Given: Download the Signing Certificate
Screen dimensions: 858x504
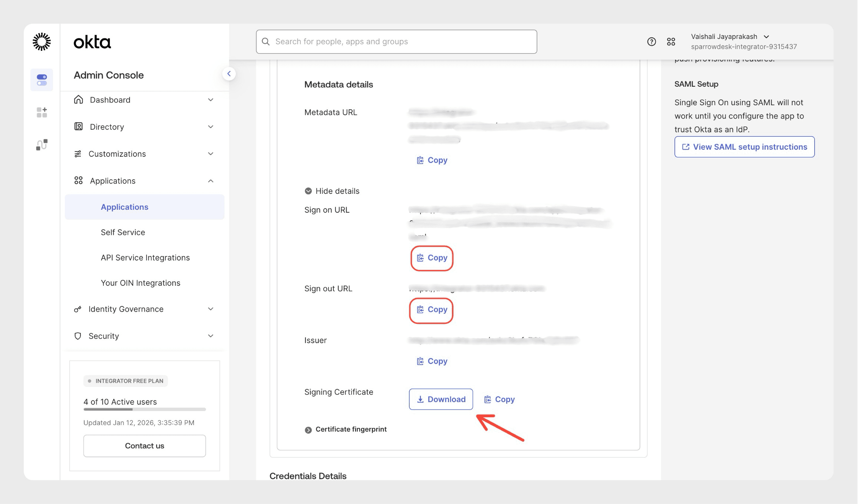Looking at the screenshot, I should [441, 399].
